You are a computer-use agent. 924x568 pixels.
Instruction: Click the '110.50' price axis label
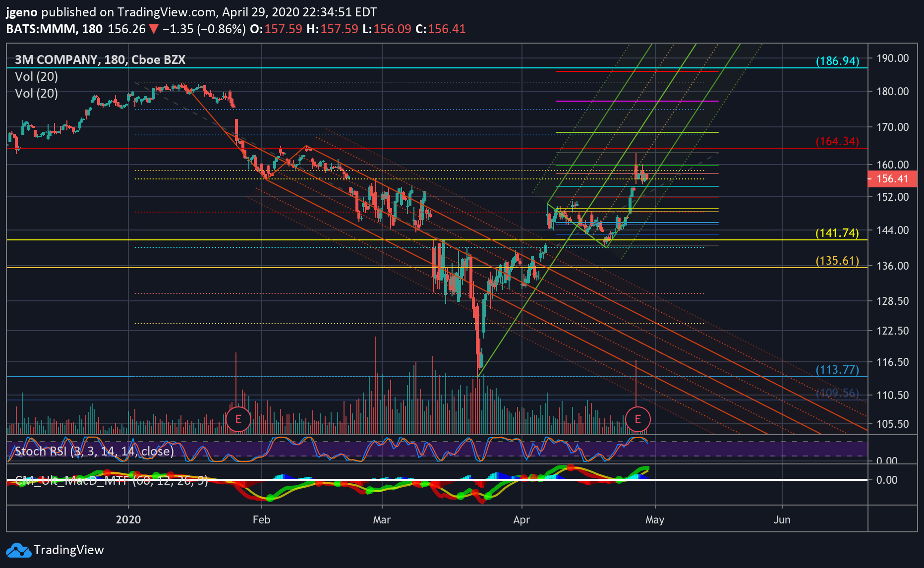[893, 395]
